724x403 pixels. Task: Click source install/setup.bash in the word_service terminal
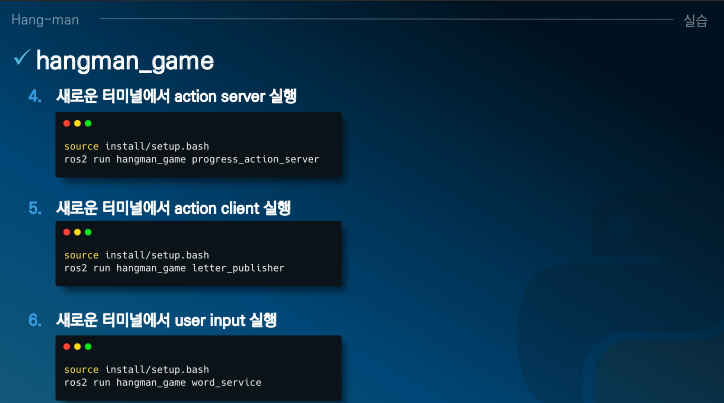137,370
